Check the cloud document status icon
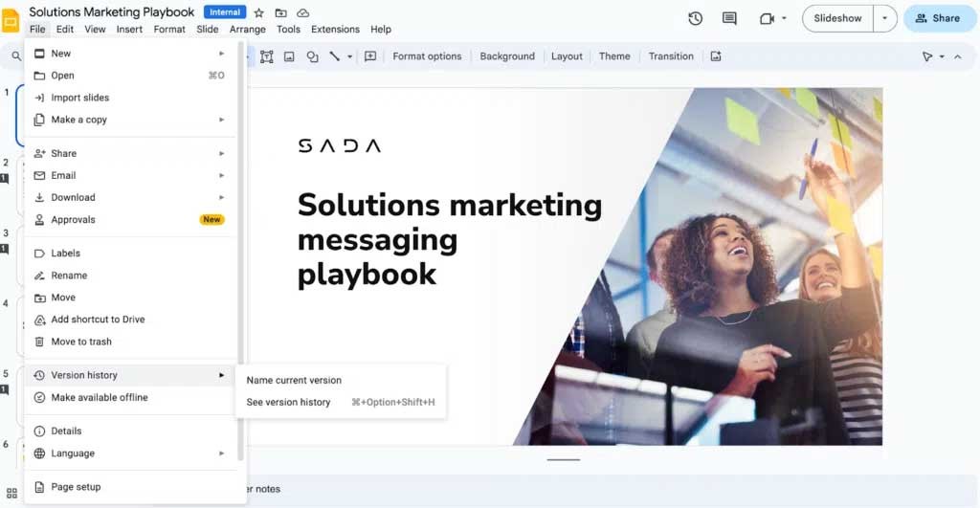This screenshot has height=508, width=980. [303, 13]
